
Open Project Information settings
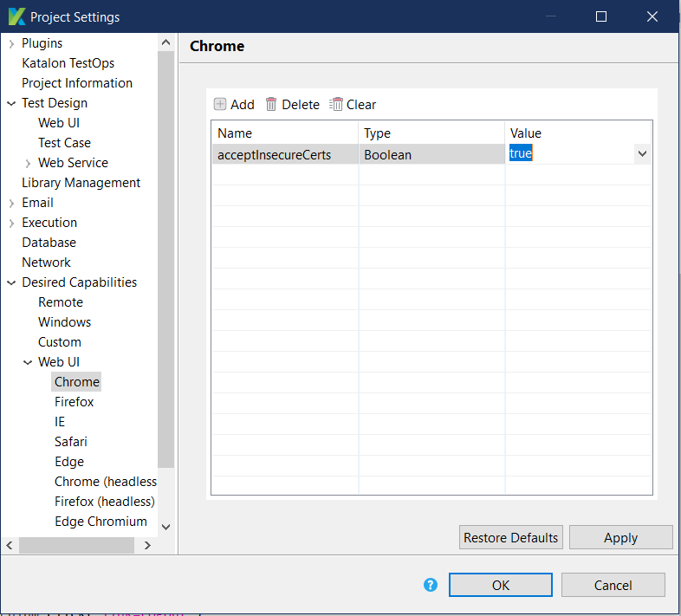(x=77, y=83)
